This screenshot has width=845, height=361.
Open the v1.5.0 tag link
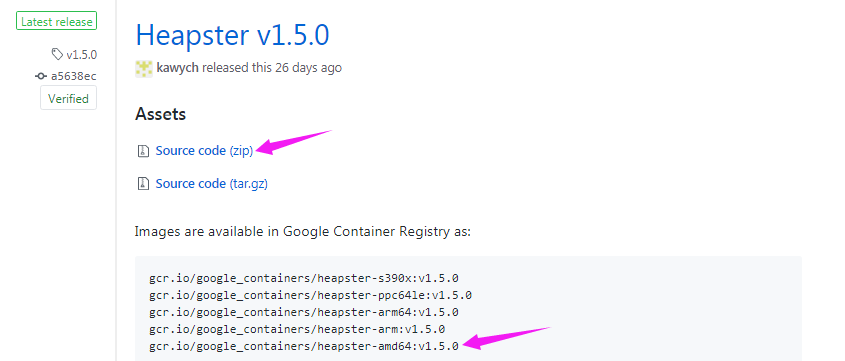coord(81,54)
